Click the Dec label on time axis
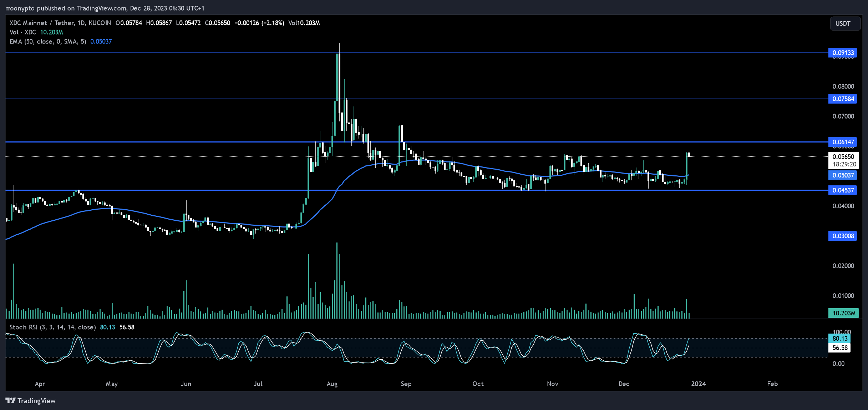This screenshot has width=868, height=410. coord(624,384)
